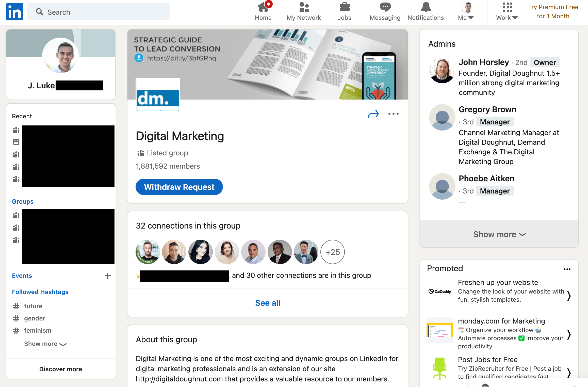Open the Groups sidebar link

pyautogui.click(x=23, y=201)
